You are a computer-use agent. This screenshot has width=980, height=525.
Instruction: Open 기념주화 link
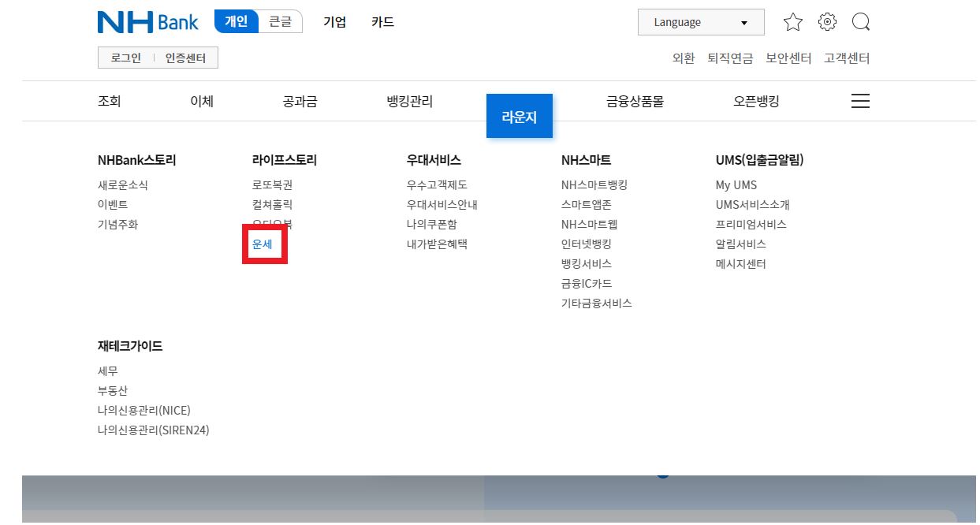(118, 225)
